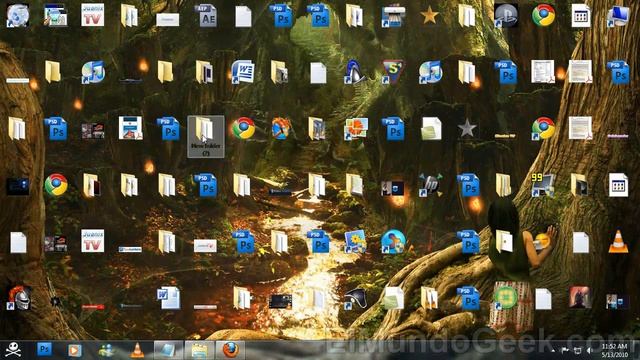This screenshot has width=640, height=360.
Task: Open the Action Center flag icon
Action: coord(565,350)
